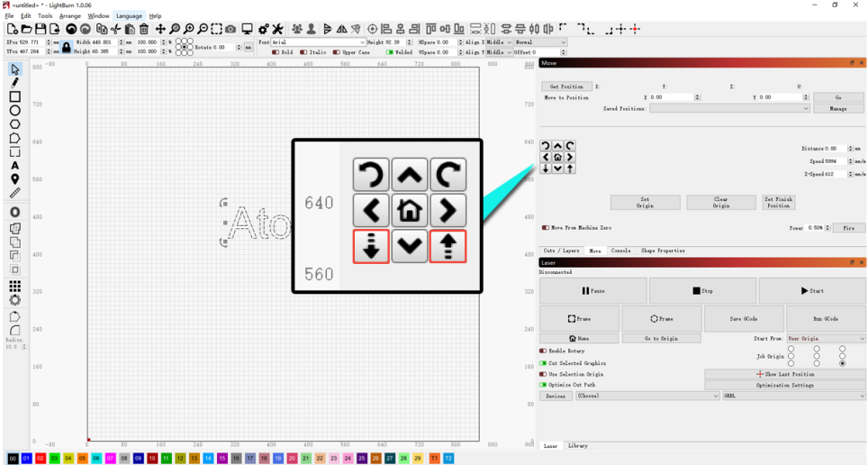
Task: Switch to Shape Properties tab
Action: (x=663, y=251)
